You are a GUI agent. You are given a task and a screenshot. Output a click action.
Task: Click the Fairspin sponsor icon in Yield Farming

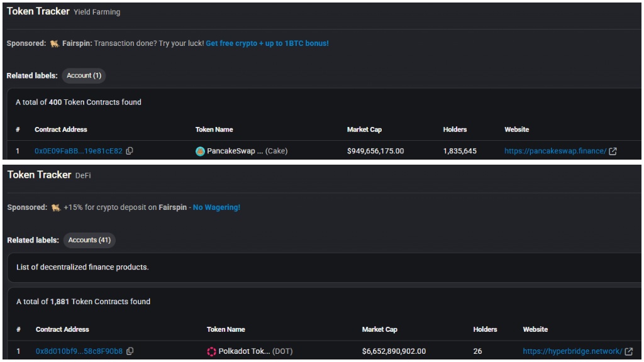pos(54,43)
